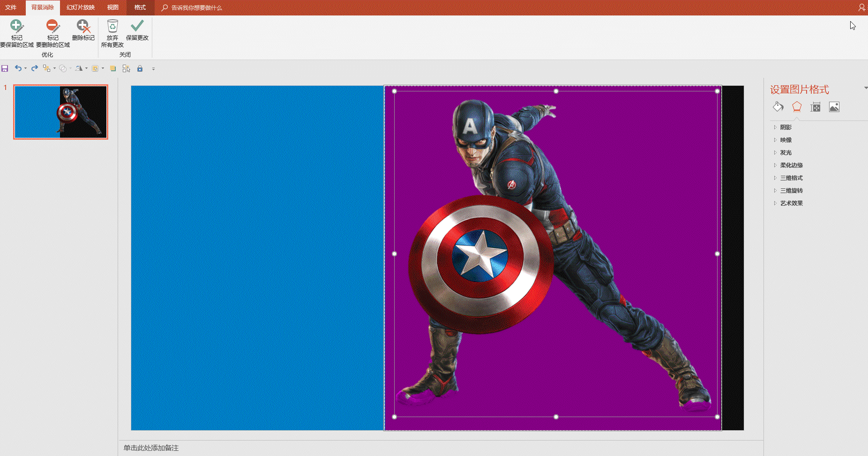Open the Size & Properties tab in format pane
The height and width of the screenshot is (456, 868).
(816, 107)
